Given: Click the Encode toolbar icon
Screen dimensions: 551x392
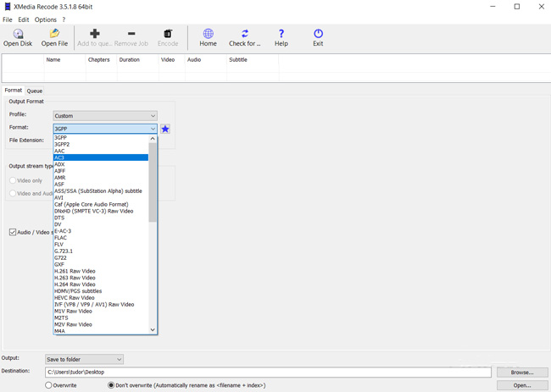Looking at the screenshot, I should tap(168, 34).
